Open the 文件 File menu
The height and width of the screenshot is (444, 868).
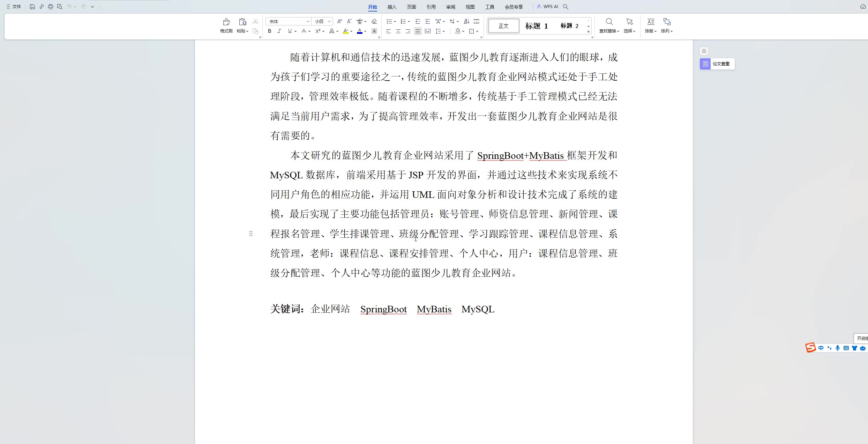point(14,7)
